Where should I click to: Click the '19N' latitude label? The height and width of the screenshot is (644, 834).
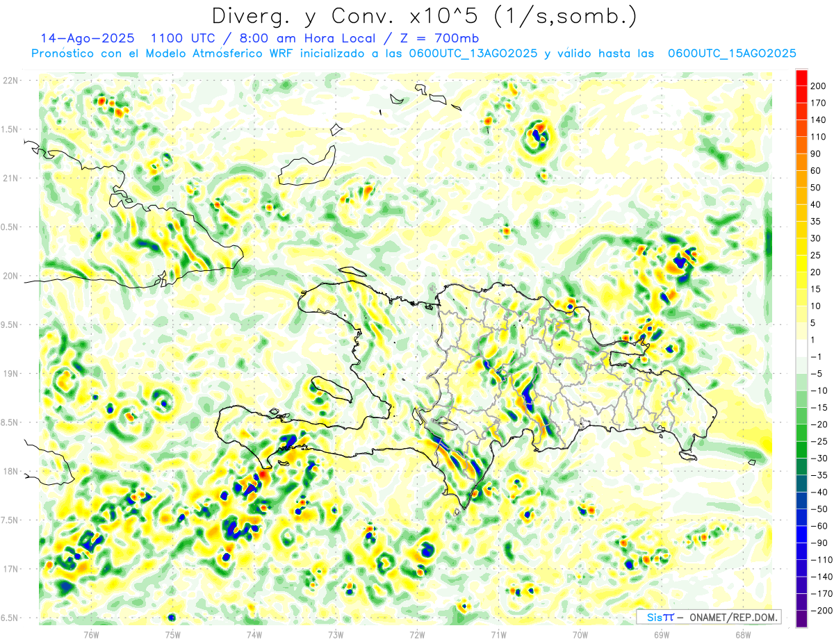10,374
